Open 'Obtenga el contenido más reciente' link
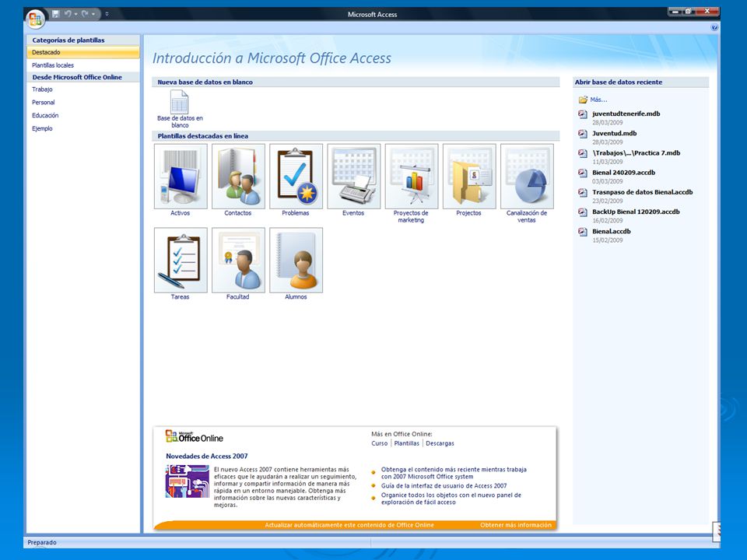Viewport: 747px width, 560px height. tap(454, 473)
